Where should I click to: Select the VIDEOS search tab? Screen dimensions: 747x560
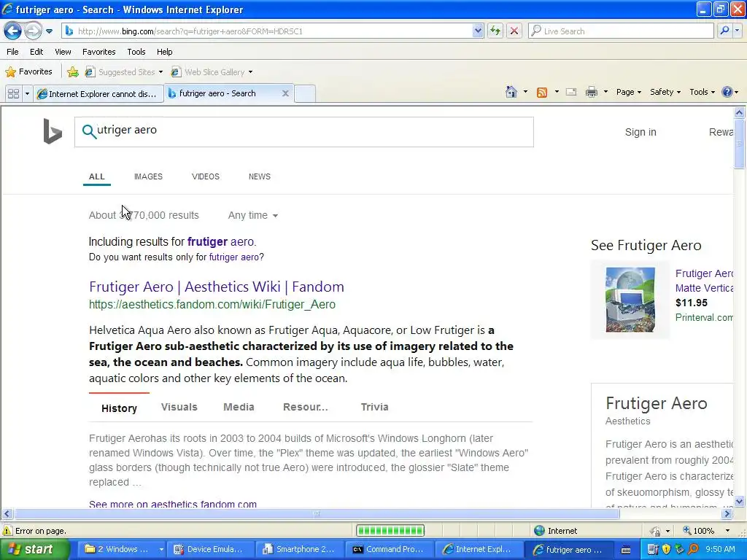[x=205, y=176]
